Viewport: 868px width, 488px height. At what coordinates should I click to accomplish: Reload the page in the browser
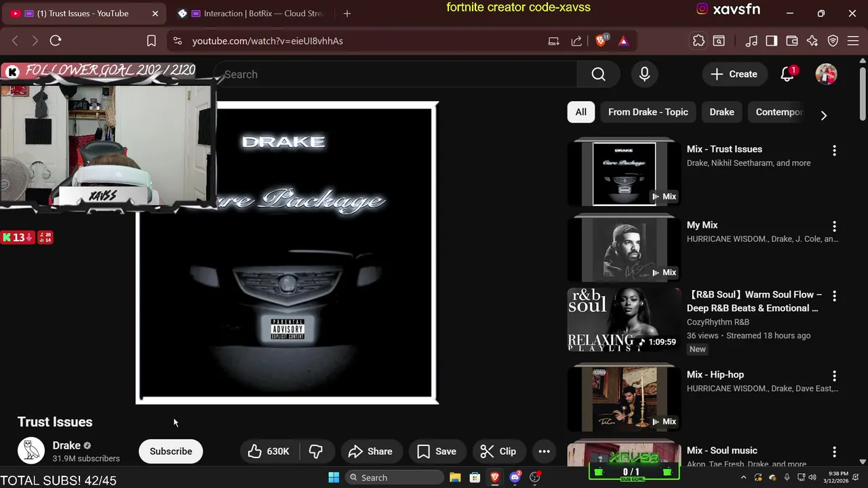56,41
